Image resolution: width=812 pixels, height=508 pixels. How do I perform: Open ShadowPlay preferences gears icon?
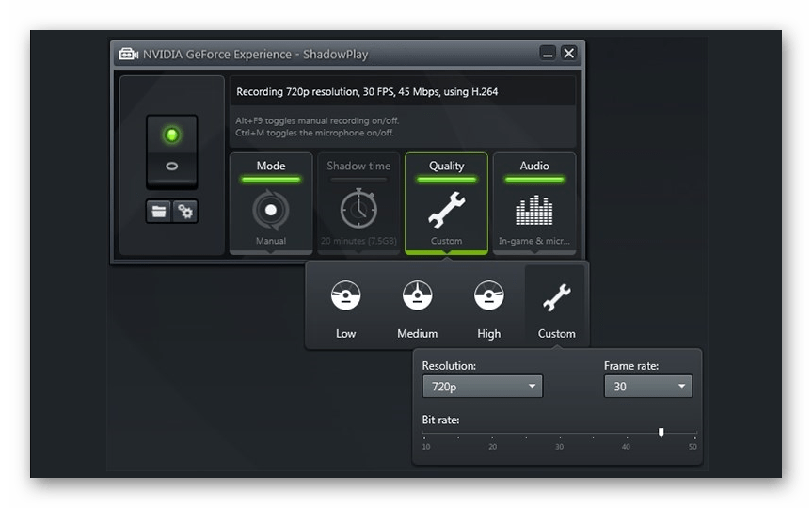184,212
